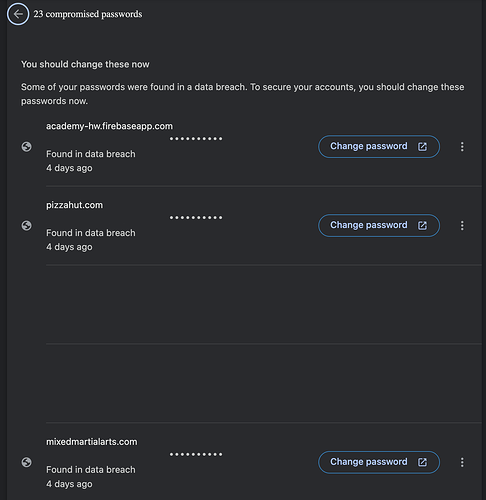Change password for academy-hw.firebaseapp.com
The width and height of the screenshot is (486, 500).
pos(379,147)
